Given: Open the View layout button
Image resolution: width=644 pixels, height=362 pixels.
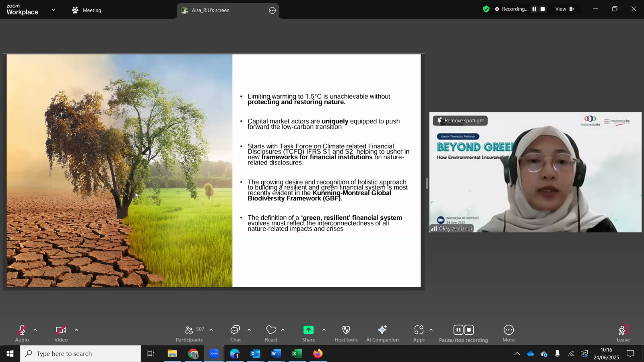Looking at the screenshot, I should click(x=564, y=9).
